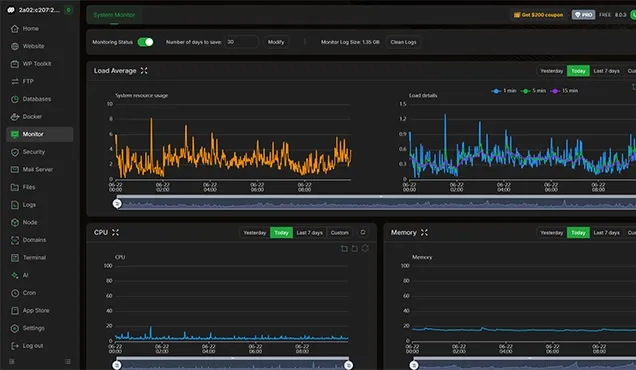Expand the Memory chart to fullscreen

click(424, 232)
